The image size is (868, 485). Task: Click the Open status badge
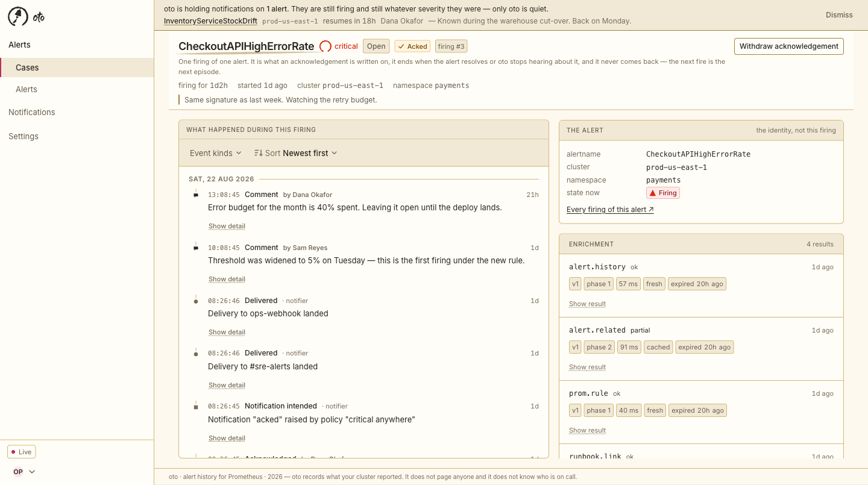(x=376, y=46)
